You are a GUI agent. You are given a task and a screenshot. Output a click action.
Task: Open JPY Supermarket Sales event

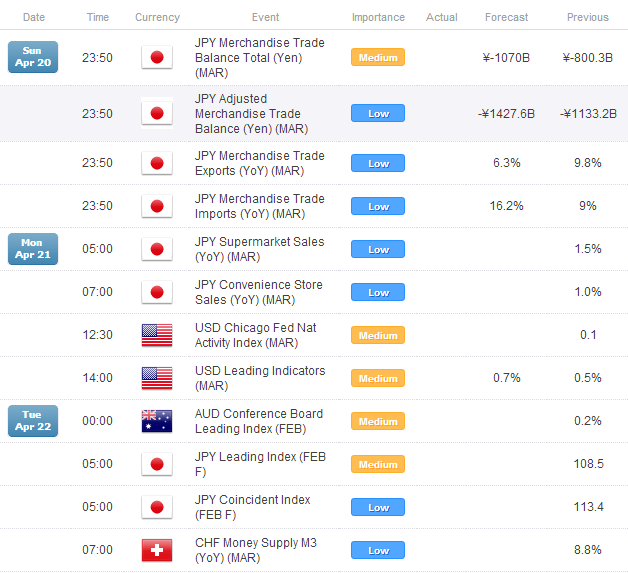pyautogui.click(x=260, y=249)
